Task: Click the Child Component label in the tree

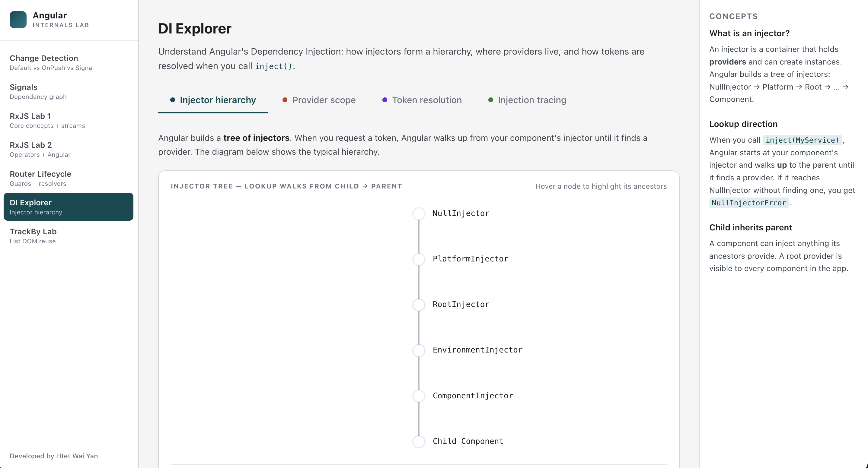Action: point(468,441)
